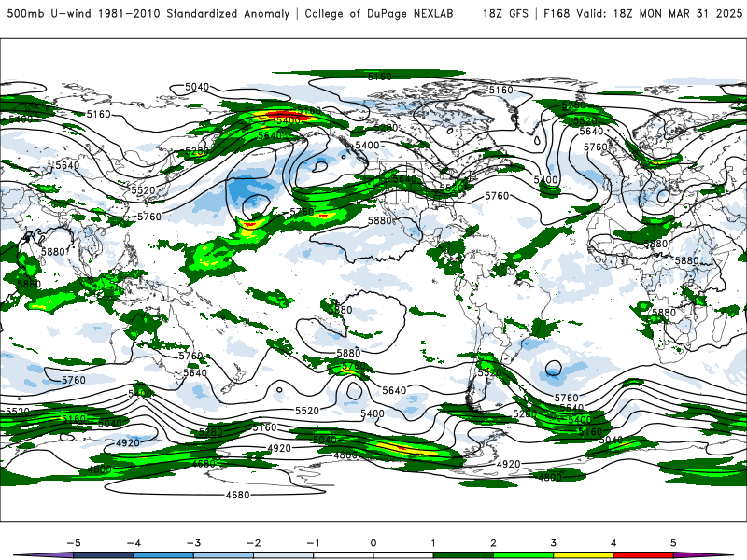This screenshot has height=560, width=747.
Task: Click the '1981-2010 Standardized Anomaly' title text
Action: point(193,13)
